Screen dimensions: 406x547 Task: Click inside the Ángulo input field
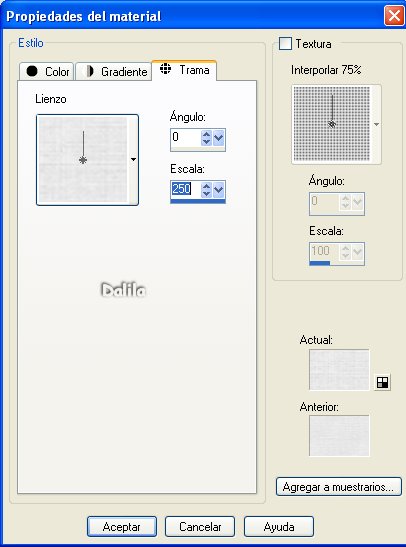point(185,137)
